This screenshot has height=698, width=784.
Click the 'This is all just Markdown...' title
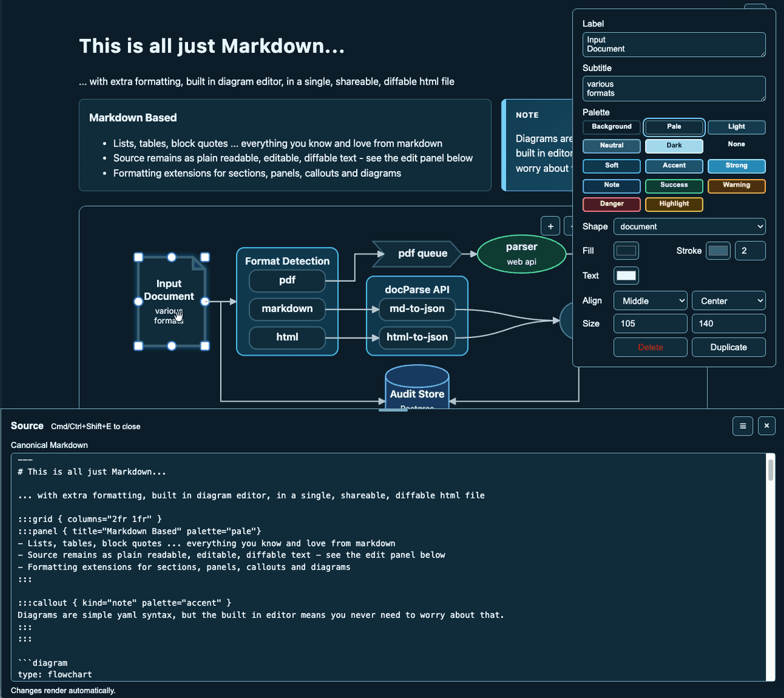coord(212,46)
